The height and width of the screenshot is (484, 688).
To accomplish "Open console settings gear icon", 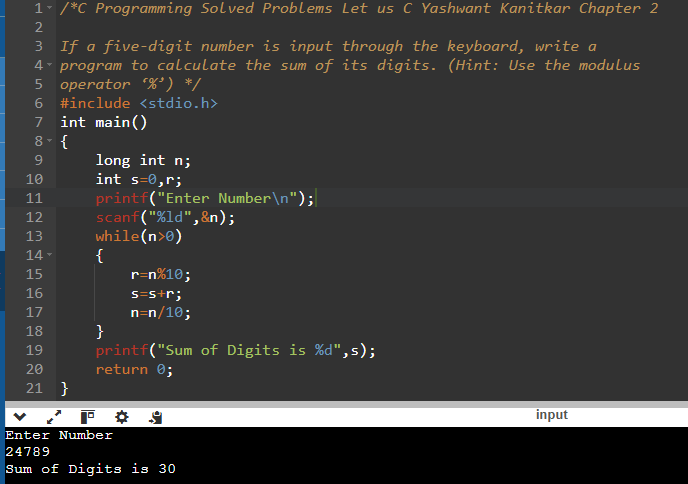I will pos(122,417).
